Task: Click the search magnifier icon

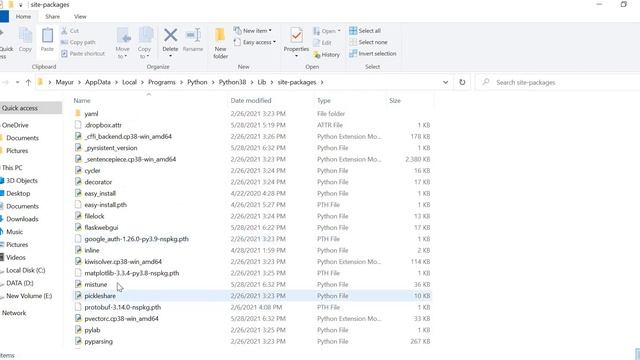Action: 486,82
